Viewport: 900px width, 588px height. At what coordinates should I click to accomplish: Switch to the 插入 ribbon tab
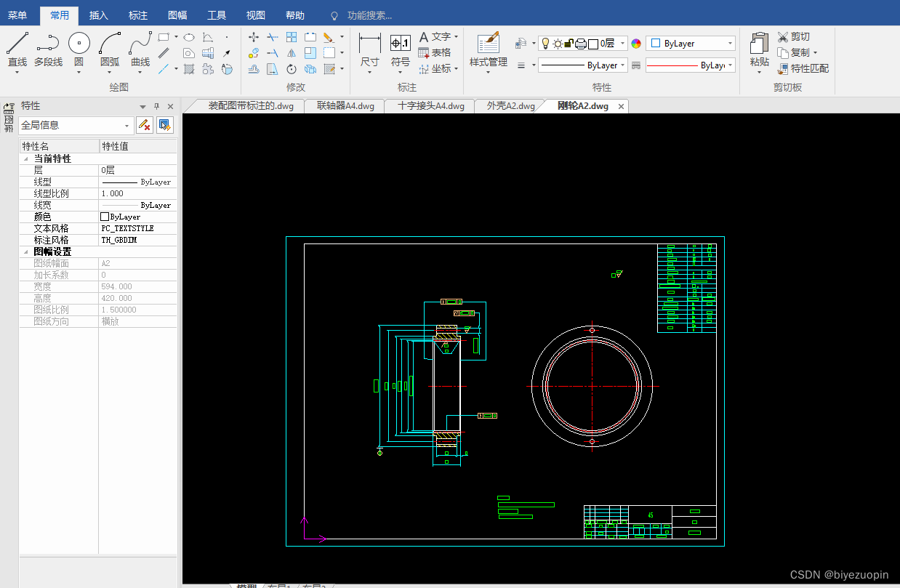click(x=99, y=15)
